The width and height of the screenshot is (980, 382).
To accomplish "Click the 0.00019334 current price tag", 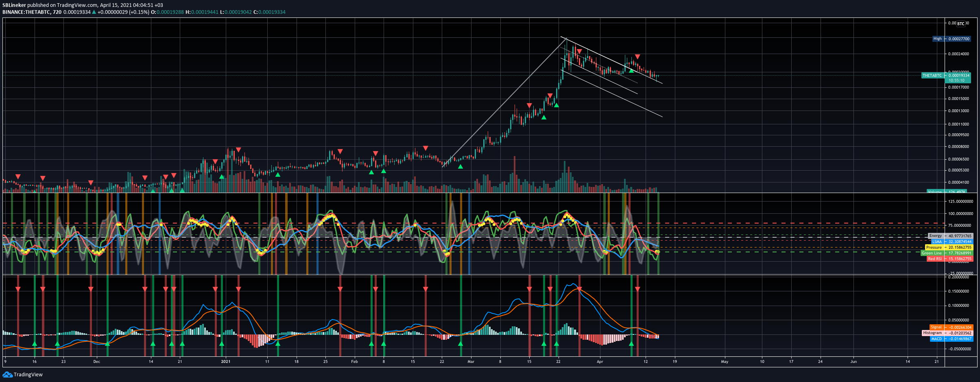I will coord(958,76).
